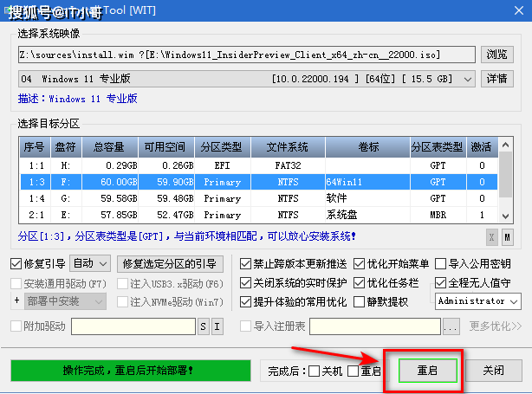The height and width of the screenshot is (394, 532).
Task: Select partition row F: 64Win11
Action: coord(258,182)
